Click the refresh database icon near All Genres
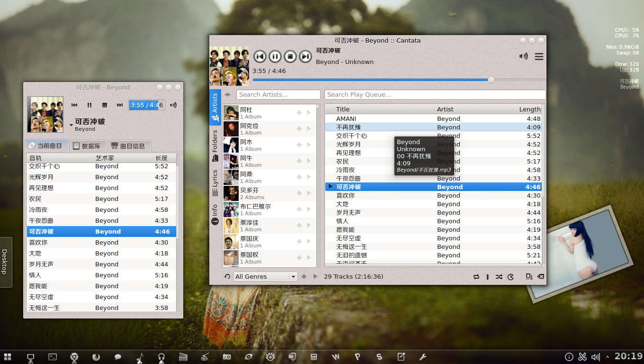Image resolution: width=644 pixels, height=364 pixels. coord(227,277)
